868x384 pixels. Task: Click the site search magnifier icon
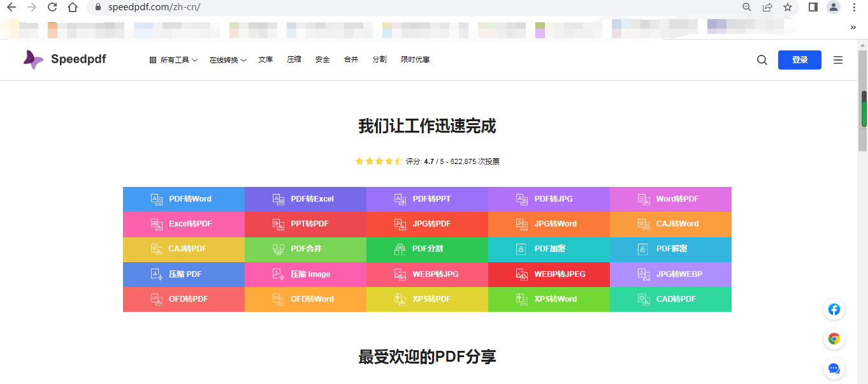[762, 60]
